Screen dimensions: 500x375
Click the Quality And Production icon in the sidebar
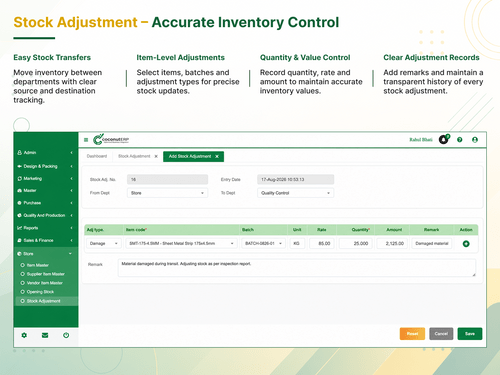coord(19,215)
